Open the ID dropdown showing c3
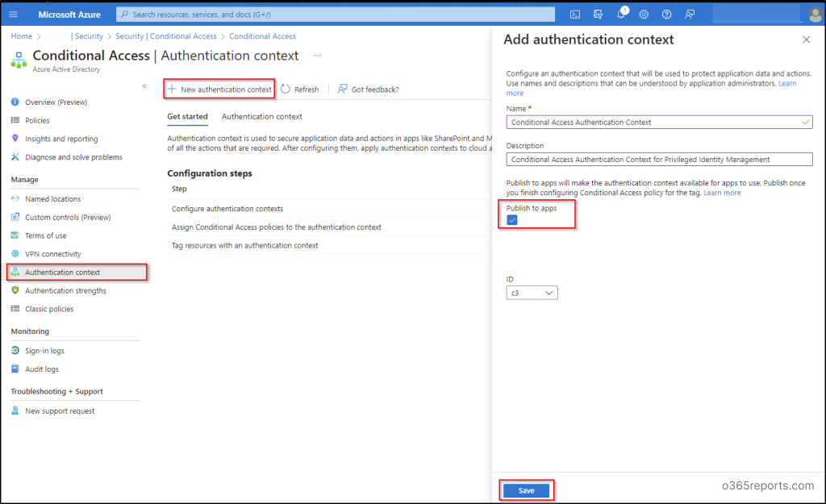Image resolution: width=826 pixels, height=504 pixels. pyautogui.click(x=532, y=293)
